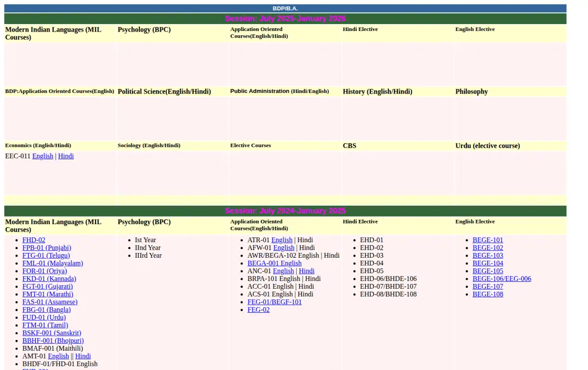
Task: Open the BEGE-106/EEG-006 link
Action: point(502,279)
